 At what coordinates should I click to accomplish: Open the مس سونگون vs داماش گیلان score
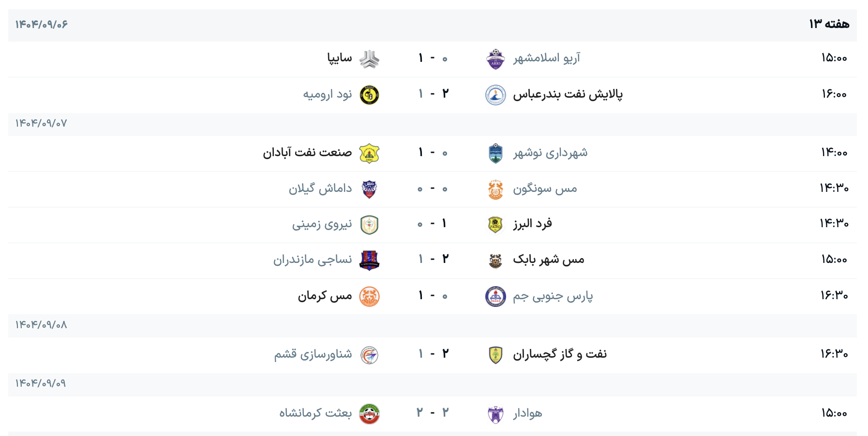click(433, 189)
